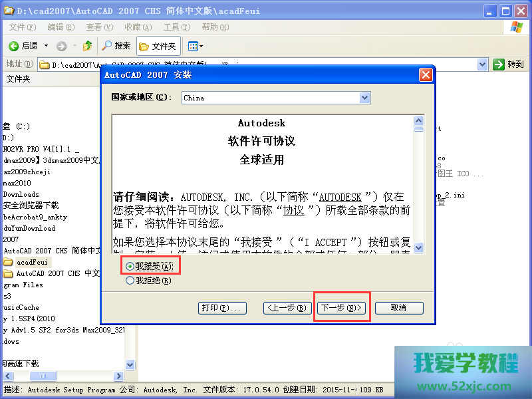This screenshot has width=532, height=399.
Task: Click the Next (下一步) button
Action: (x=341, y=308)
